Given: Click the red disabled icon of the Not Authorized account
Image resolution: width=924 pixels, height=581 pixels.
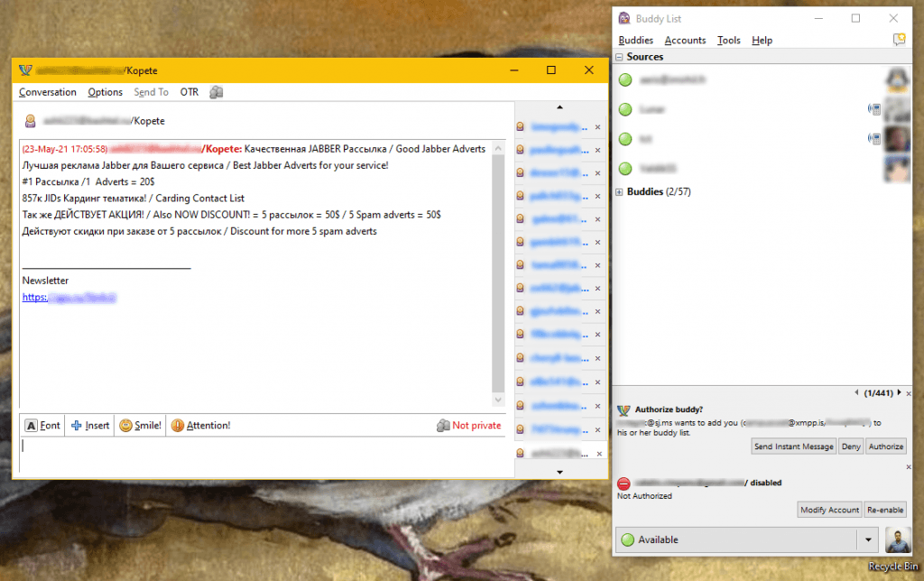Looking at the screenshot, I should click(x=623, y=483).
